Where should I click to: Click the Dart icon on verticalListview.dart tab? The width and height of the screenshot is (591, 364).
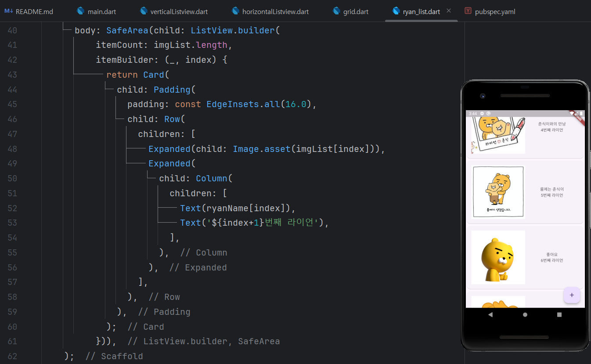143,11
